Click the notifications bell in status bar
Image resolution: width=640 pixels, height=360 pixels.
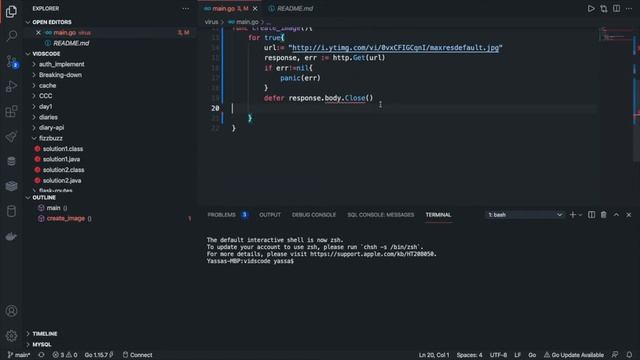point(629,355)
